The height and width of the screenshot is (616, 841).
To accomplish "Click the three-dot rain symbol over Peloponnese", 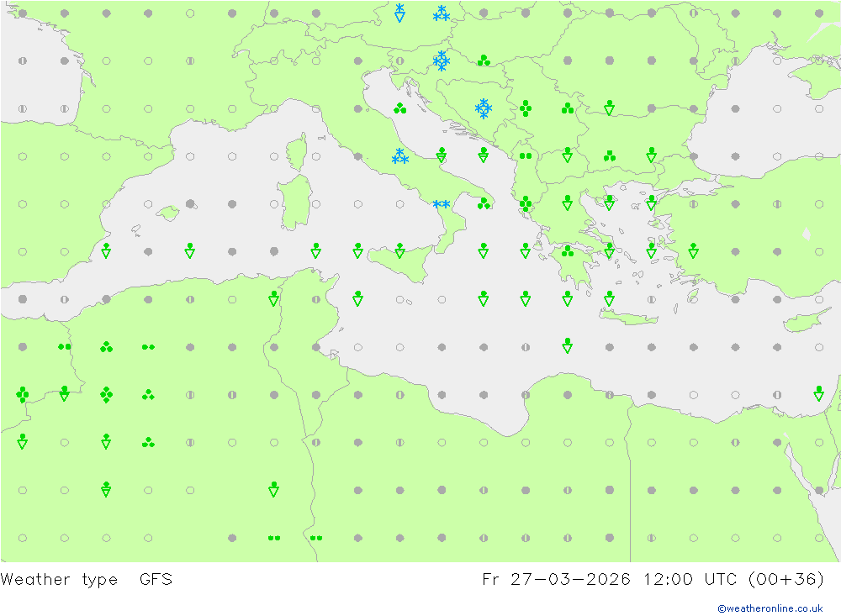I will click(568, 250).
